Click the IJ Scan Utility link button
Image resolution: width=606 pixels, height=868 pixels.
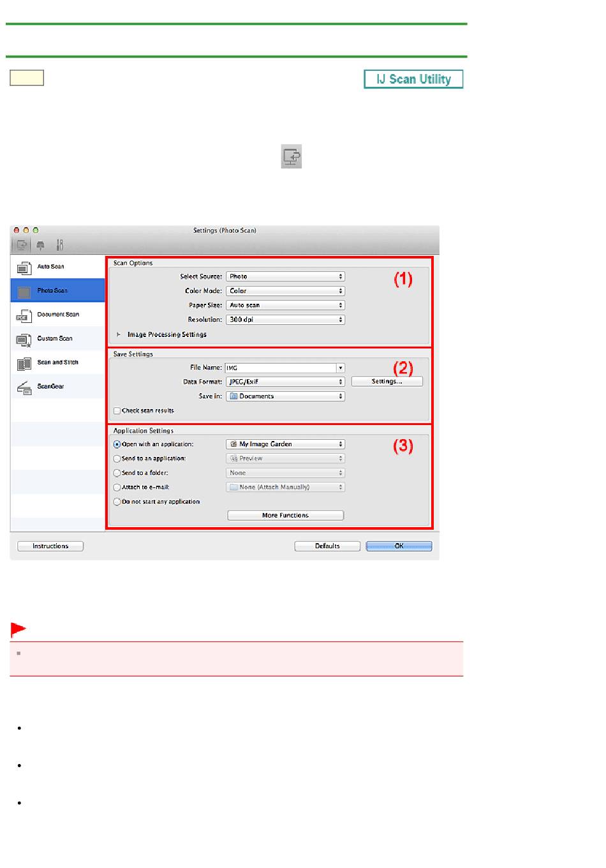[413, 79]
